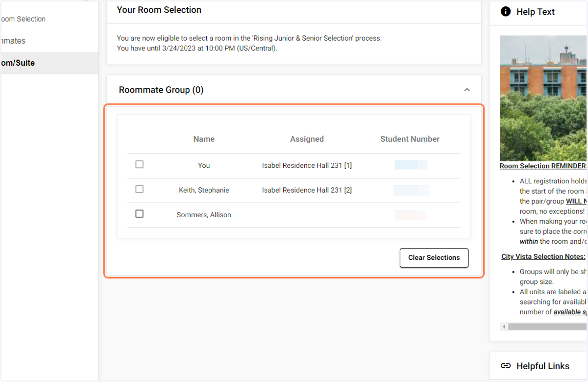Click the 'Isabel Residence Hall 231 [1]' cell
Image resolution: width=588 pixels, height=382 pixels.
pyautogui.click(x=307, y=166)
